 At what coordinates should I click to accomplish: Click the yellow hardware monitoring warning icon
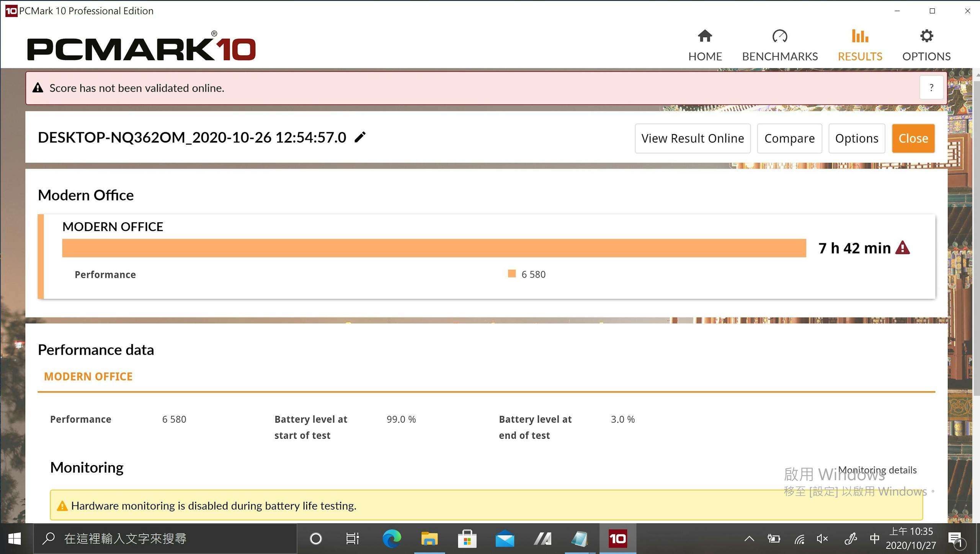(x=62, y=506)
